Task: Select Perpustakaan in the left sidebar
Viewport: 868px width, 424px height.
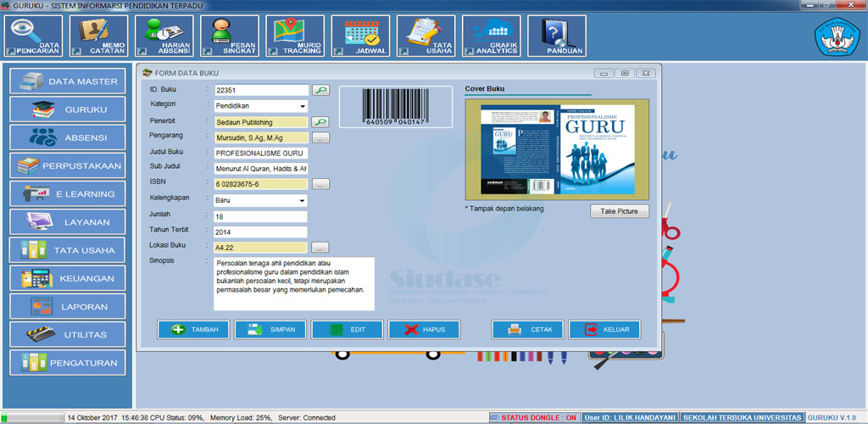Action: [68, 166]
